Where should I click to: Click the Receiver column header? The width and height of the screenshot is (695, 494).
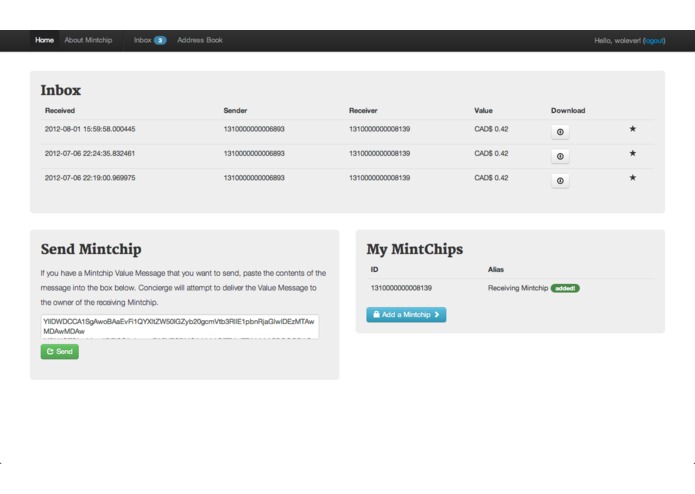(x=363, y=111)
